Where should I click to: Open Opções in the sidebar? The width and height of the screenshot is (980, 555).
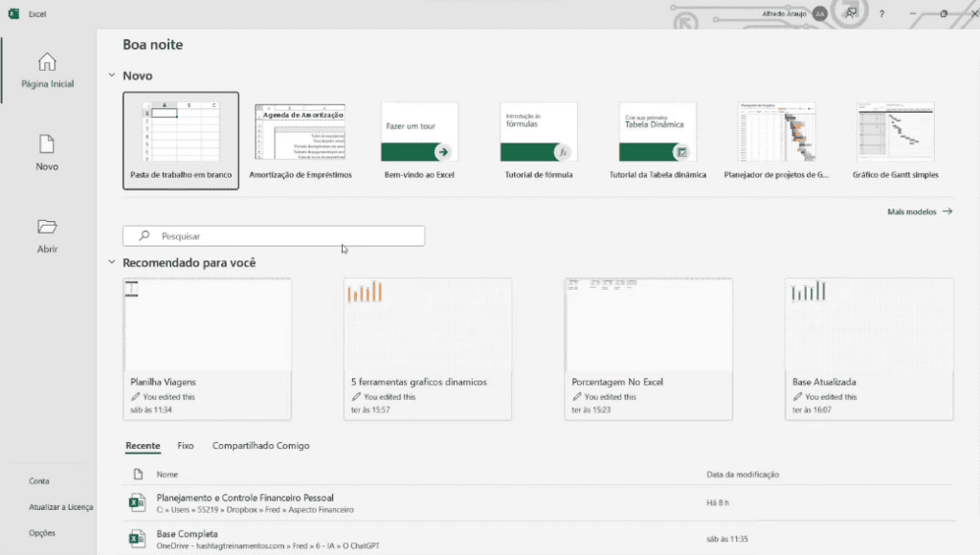[42, 533]
